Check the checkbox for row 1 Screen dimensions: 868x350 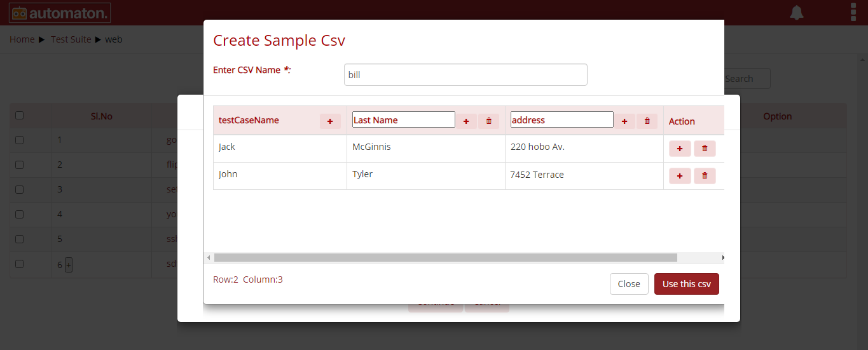(19, 140)
